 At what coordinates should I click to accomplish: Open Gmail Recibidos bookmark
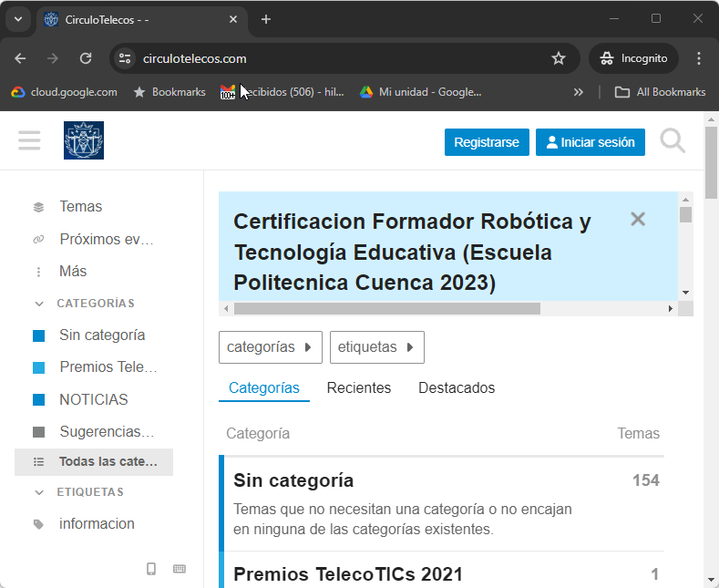(x=282, y=92)
